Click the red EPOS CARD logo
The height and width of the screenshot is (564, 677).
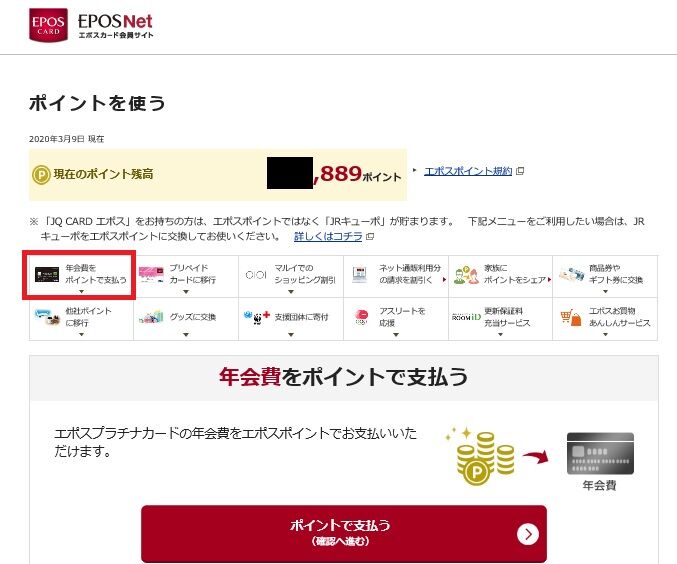coord(48,25)
